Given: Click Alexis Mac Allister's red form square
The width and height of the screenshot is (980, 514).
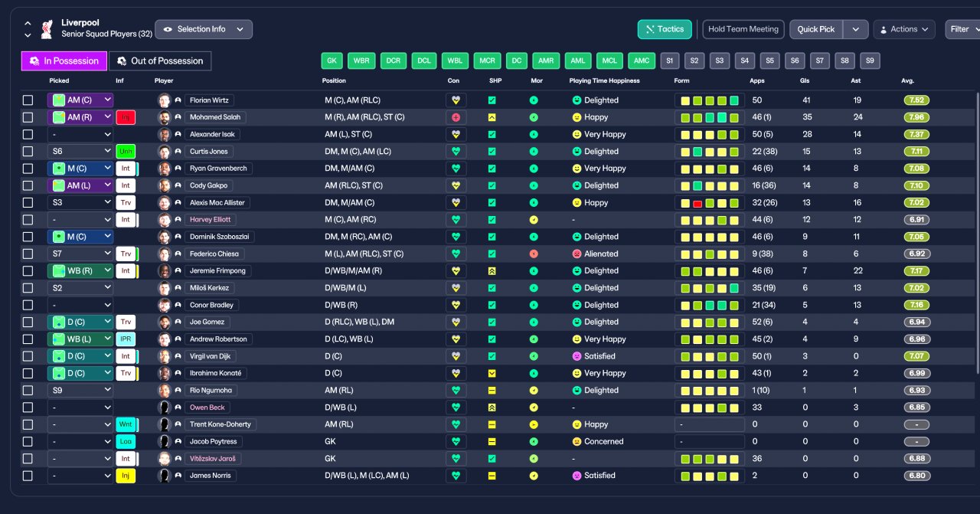Looking at the screenshot, I should (x=697, y=203).
